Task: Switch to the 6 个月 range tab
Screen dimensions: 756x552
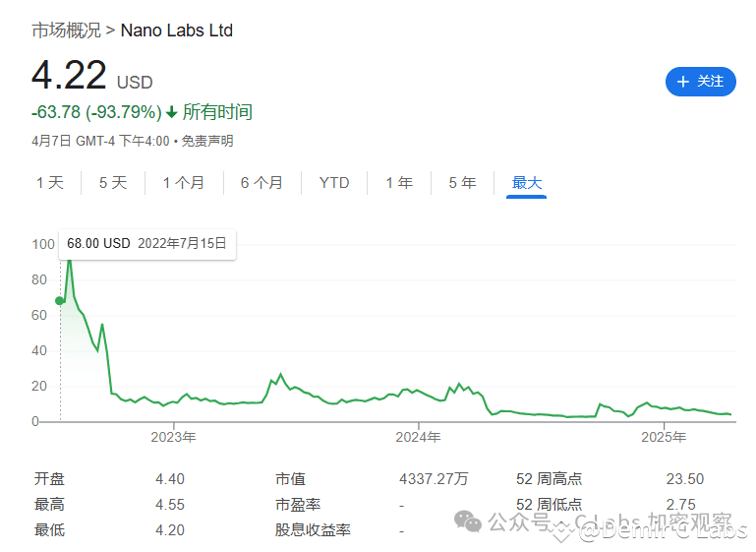Action: [262, 183]
